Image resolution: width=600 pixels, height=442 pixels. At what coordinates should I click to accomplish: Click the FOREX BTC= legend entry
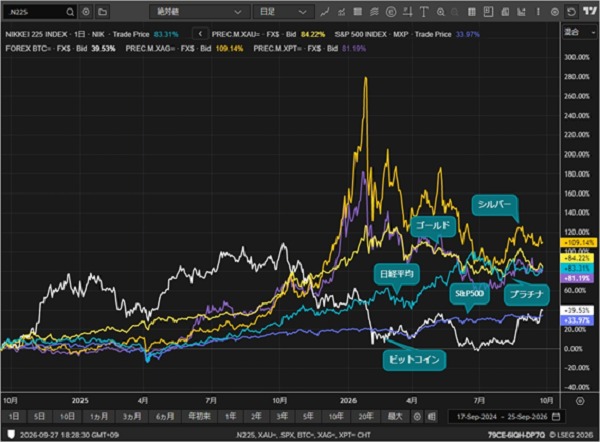[60, 49]
